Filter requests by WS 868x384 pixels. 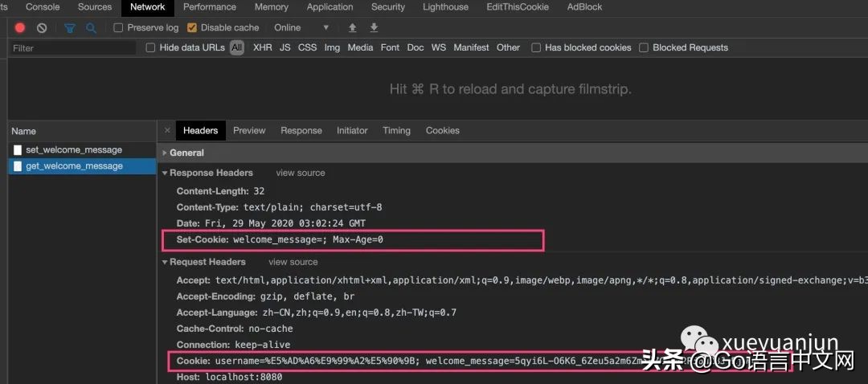439,47
